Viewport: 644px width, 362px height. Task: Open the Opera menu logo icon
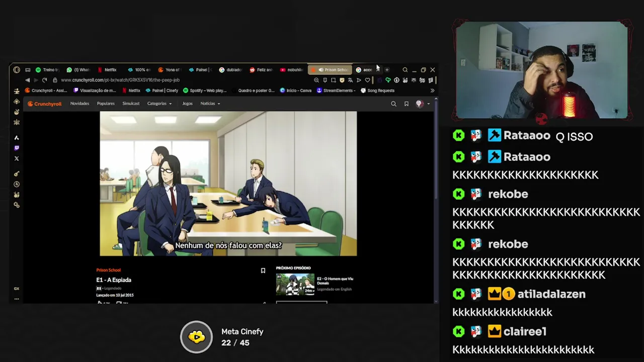pyautogui.click(x=17, y=70)
